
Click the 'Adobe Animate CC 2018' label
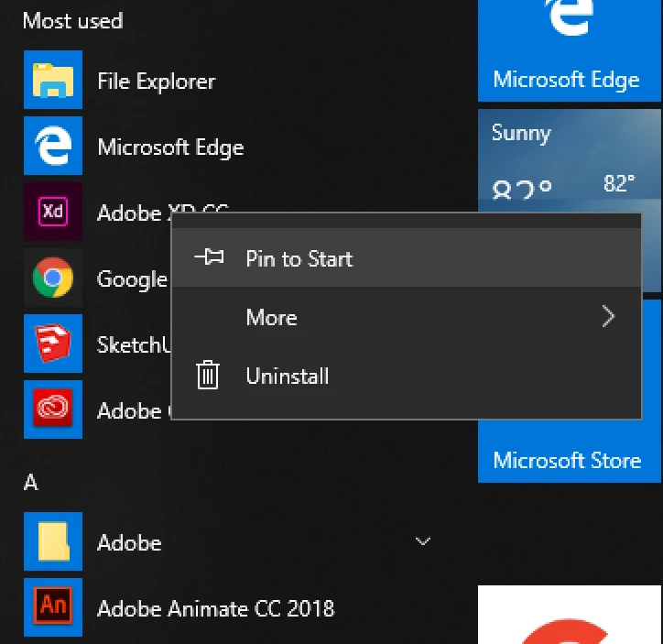click(215, 609)
